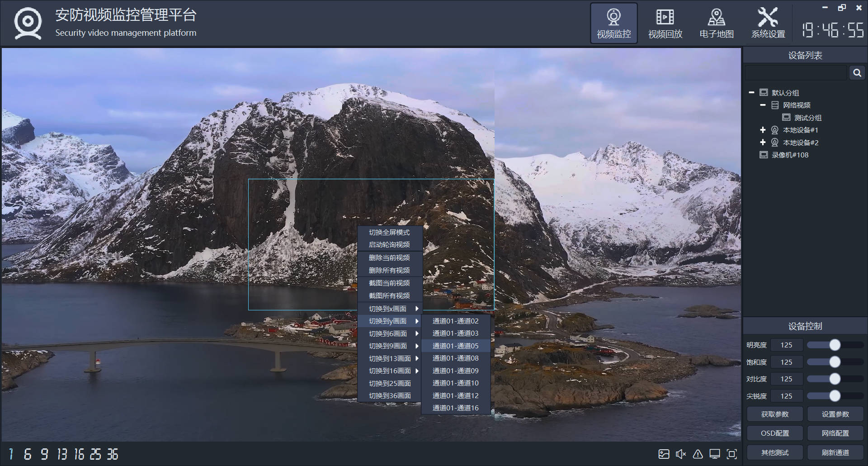The image size is (868, 466).
Task: Collapse the 默认分组 tree node
Action: tap(751, 92)
